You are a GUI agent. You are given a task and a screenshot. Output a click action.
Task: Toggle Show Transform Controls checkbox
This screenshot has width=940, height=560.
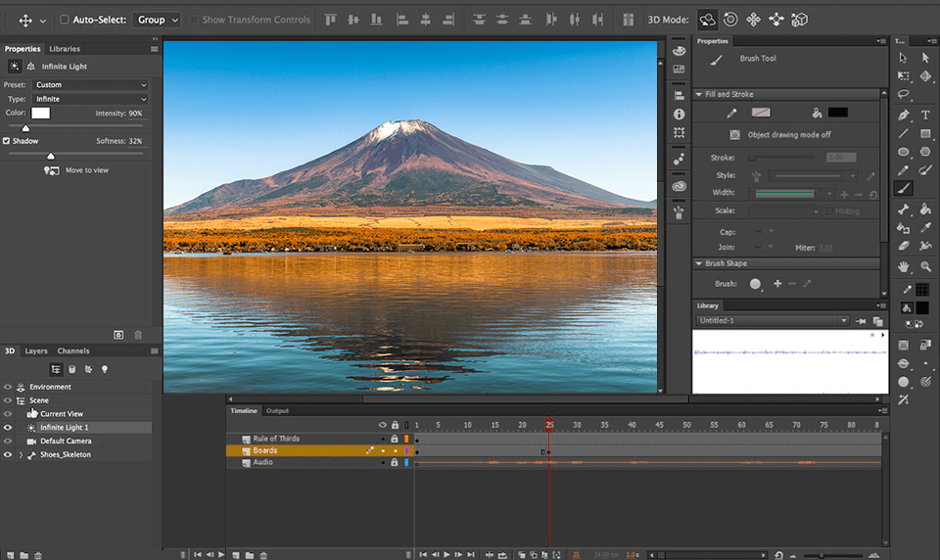pyautogui.click(x=194, y=20)
